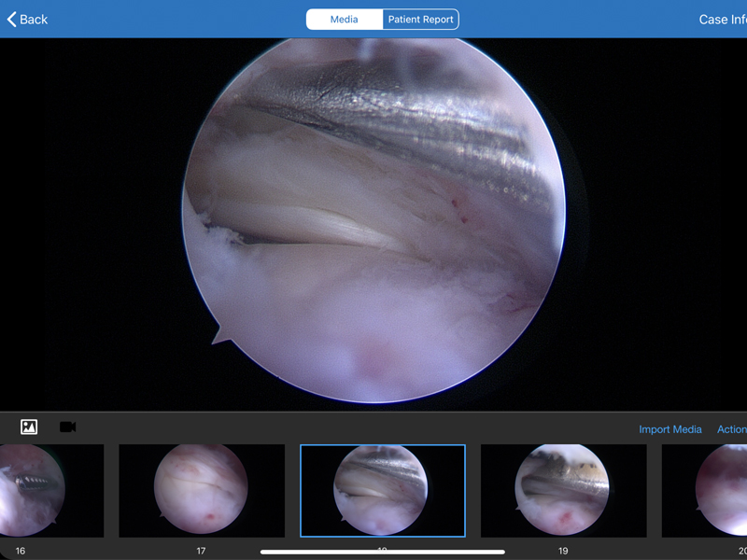The image size is (747, 560).
Task: Show videos with the camera filter icon
Action: 67,427
